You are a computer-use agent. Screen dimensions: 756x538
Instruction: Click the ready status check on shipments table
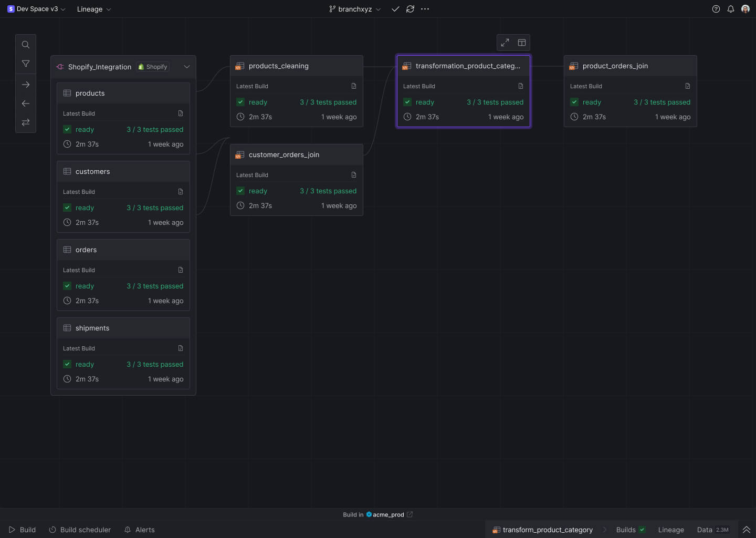[x=67, y=364]
